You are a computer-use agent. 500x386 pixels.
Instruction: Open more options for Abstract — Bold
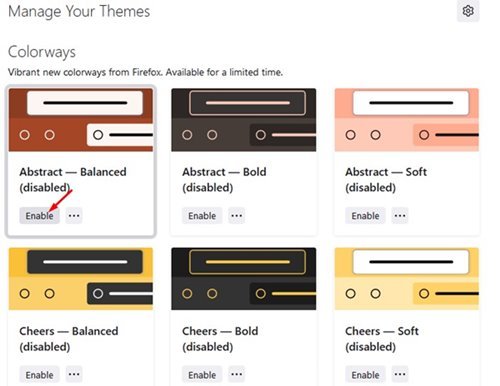click(x=237, y=216)
